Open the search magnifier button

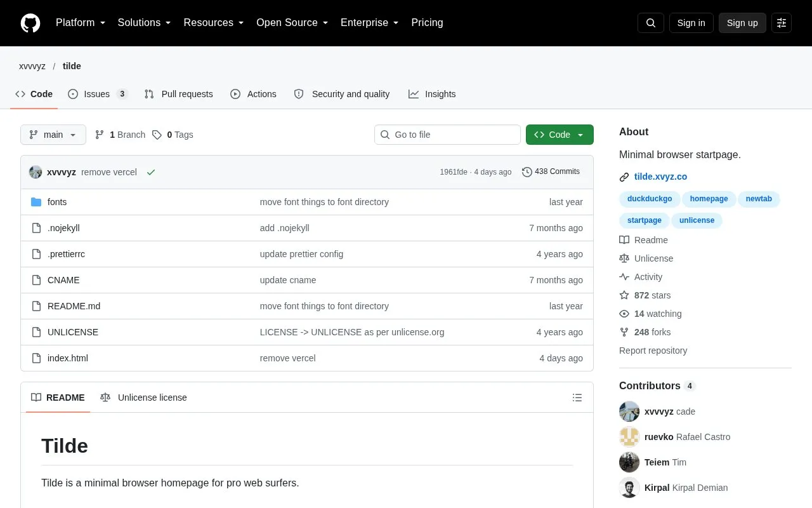tap(651, 23)
